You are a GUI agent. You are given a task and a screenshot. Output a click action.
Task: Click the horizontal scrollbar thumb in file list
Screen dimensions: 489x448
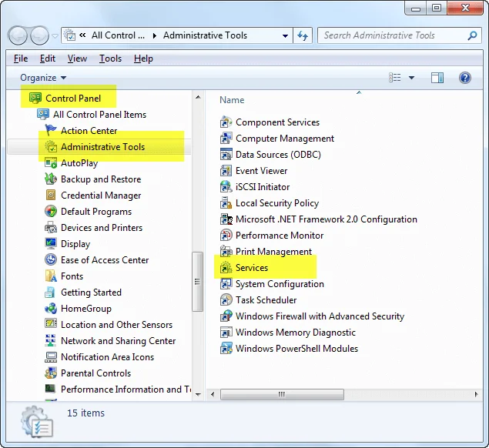coord(283,394)
